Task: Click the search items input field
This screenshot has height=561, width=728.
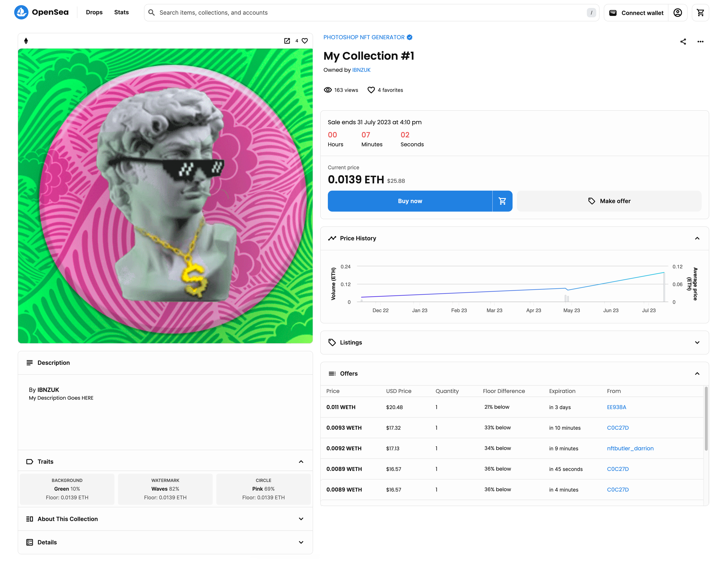Action: pyautogui.click(x=367, y=13)
